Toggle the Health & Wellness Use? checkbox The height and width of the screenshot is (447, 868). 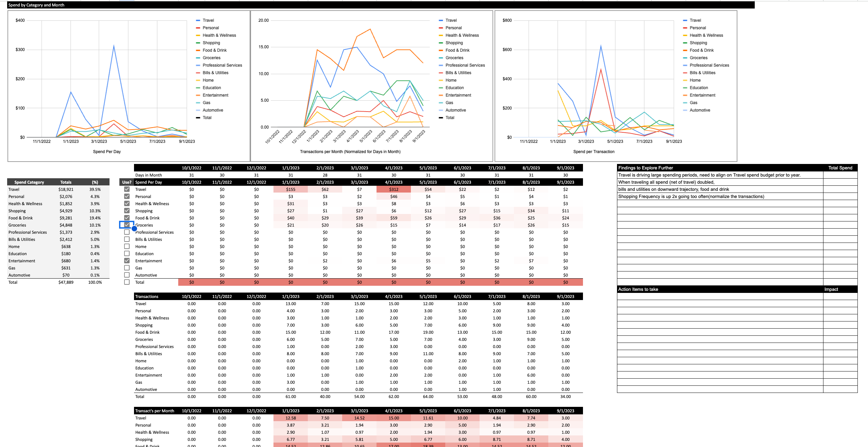tap(127, 203)
